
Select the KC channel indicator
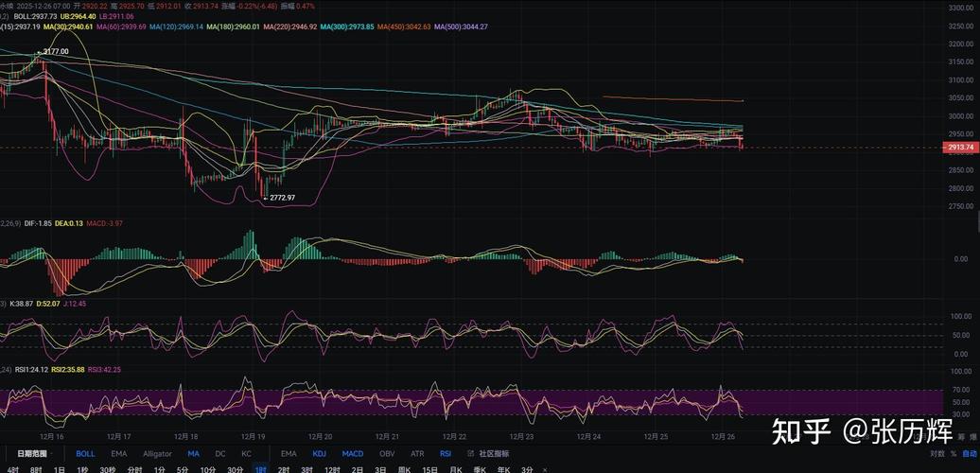tap(246, 454)
